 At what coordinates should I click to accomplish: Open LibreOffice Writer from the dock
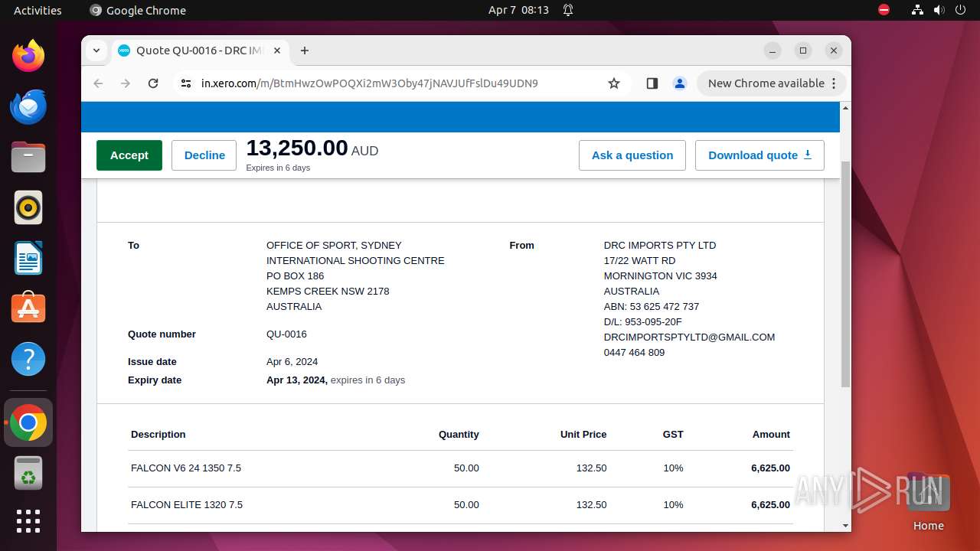[28, 258]
